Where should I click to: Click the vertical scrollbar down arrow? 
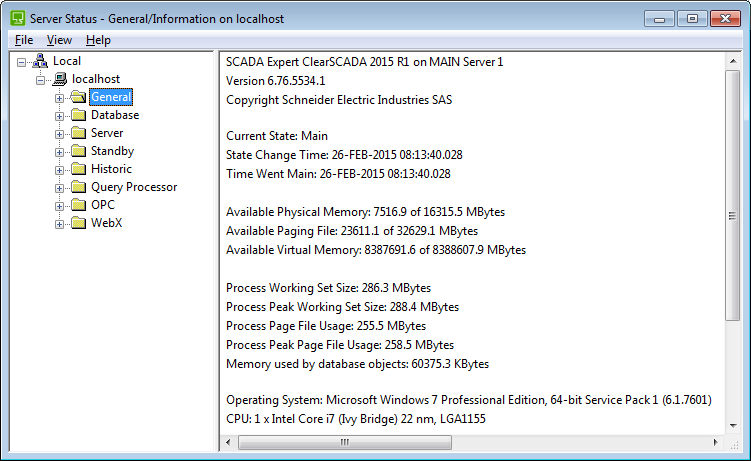point(733,425)
